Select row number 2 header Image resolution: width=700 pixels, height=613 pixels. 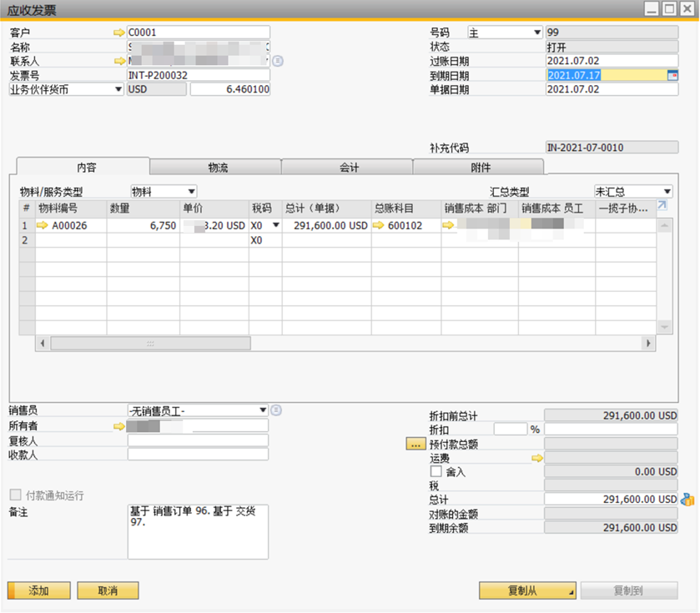tap(27, 240)
